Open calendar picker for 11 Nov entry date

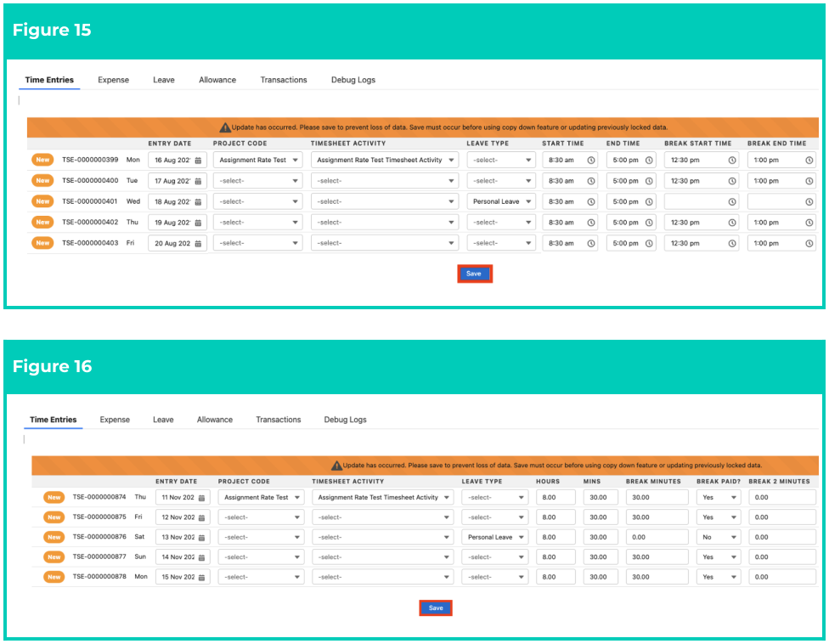pyautogui.click(x=201, y=498)
